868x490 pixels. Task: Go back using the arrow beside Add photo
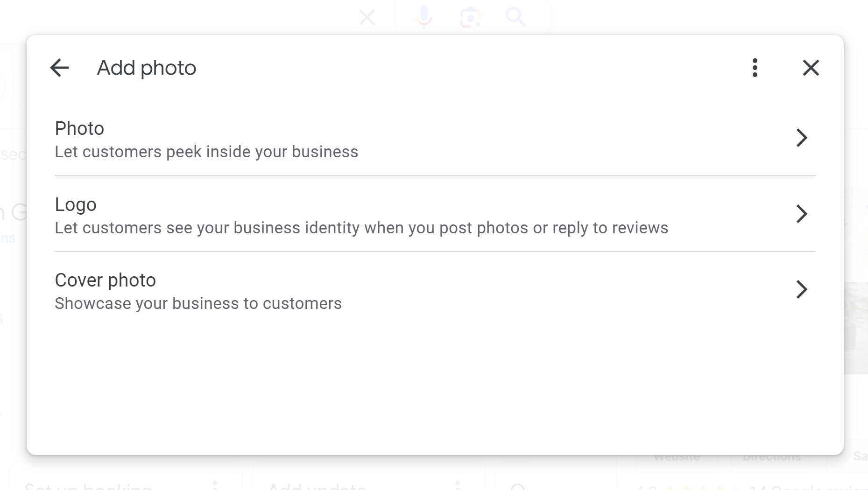click(x=59, y=68)
